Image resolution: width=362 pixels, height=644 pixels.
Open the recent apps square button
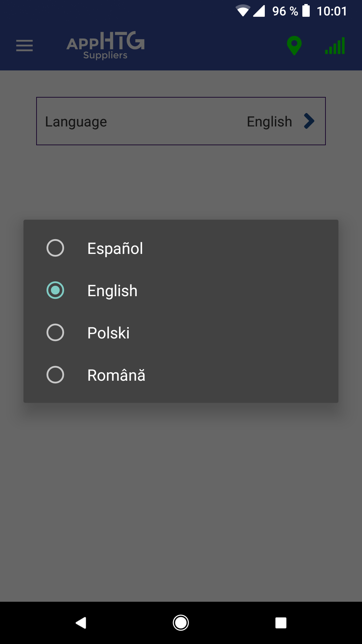coord(281,623)
